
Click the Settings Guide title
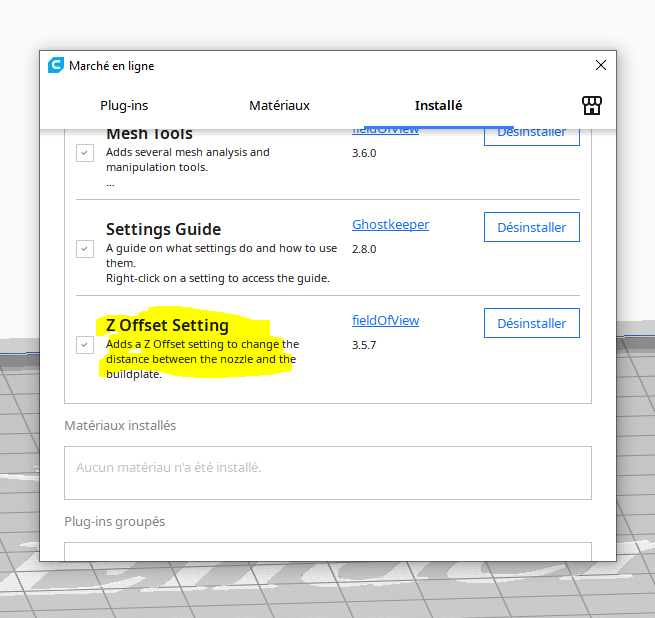click(x=163, y=229)
